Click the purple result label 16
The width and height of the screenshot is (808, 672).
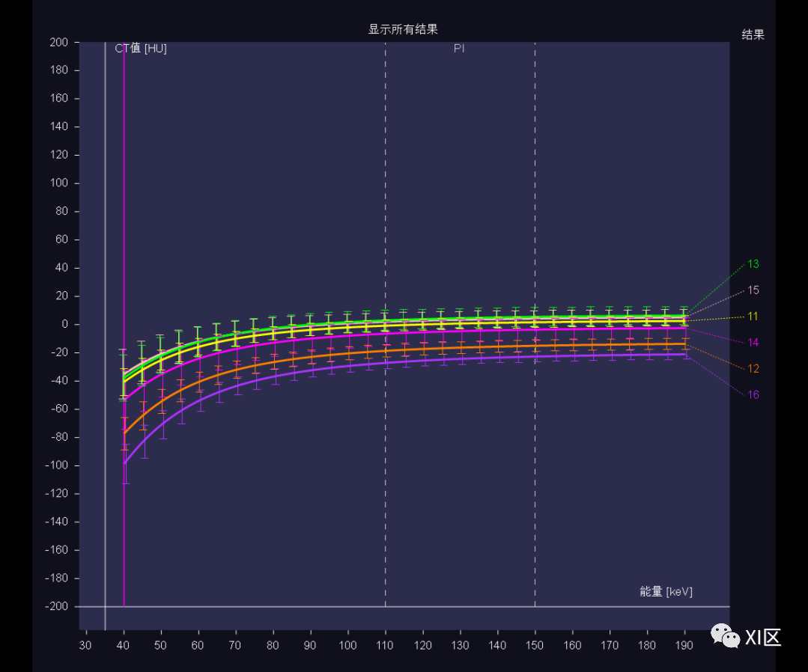[753, 395]
